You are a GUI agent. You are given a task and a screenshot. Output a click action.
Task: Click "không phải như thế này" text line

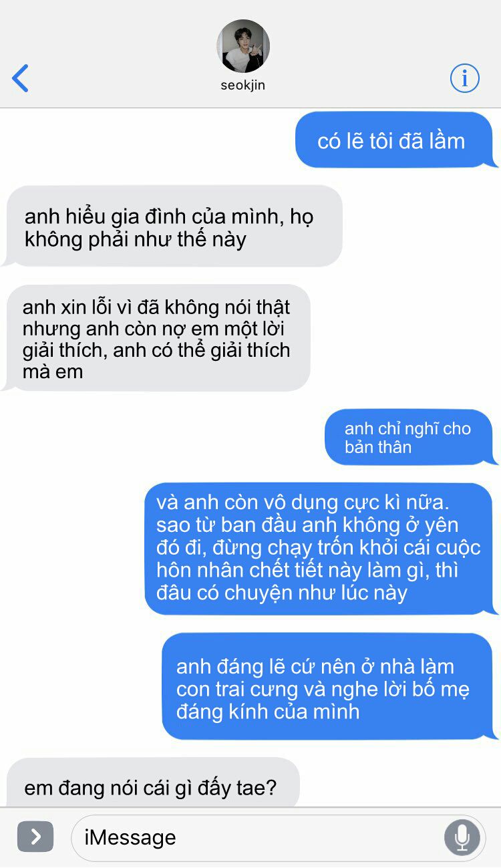(x=136, y=239)
